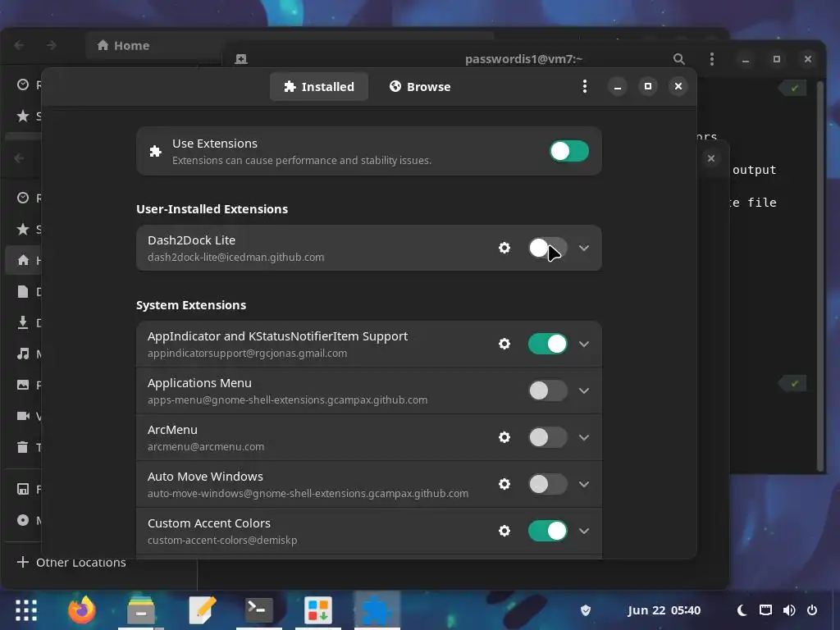Open Terminal from the taskbar
Image resolution: width=840 pixels, height=630 pixels.
pos(258,609)
